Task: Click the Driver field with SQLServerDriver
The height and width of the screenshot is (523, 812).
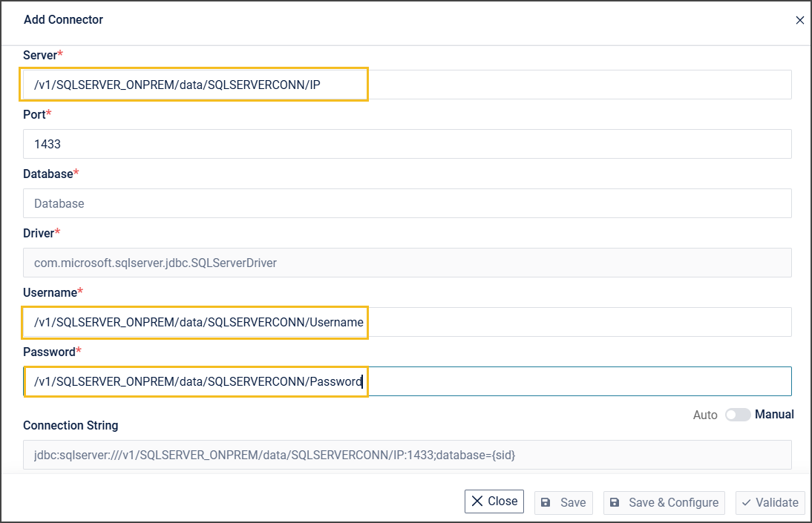Action: click(407, 263)
